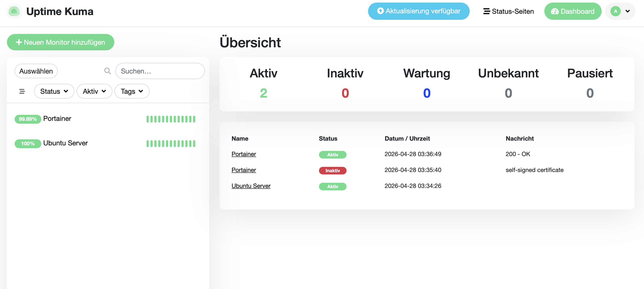644x289 pixels.
Task: Click the user avatar 'A' icon
Action: point(615,11)
